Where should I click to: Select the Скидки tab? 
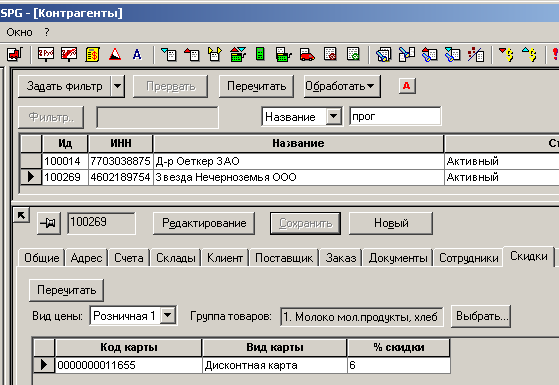[x=529, y=256]
